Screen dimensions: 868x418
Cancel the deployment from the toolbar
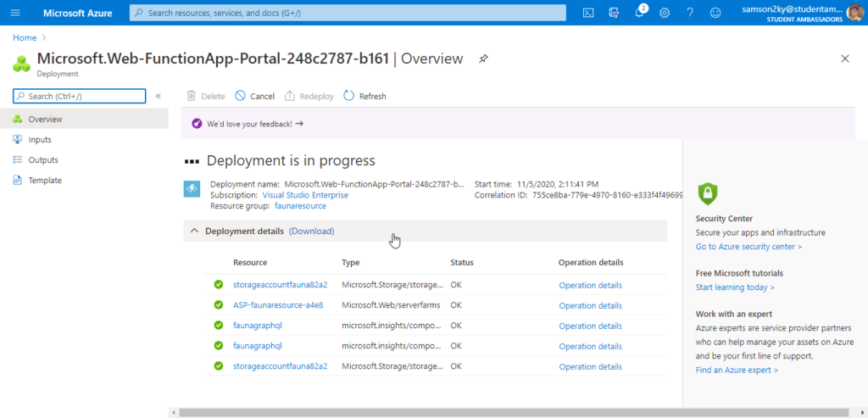point(254,97)
